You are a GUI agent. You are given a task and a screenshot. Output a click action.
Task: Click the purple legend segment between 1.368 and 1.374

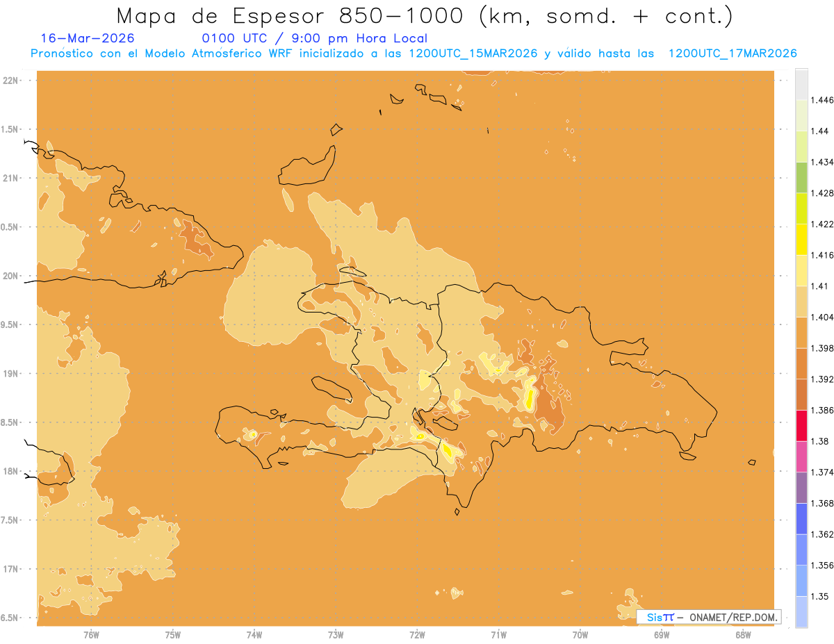pos(801,488)
